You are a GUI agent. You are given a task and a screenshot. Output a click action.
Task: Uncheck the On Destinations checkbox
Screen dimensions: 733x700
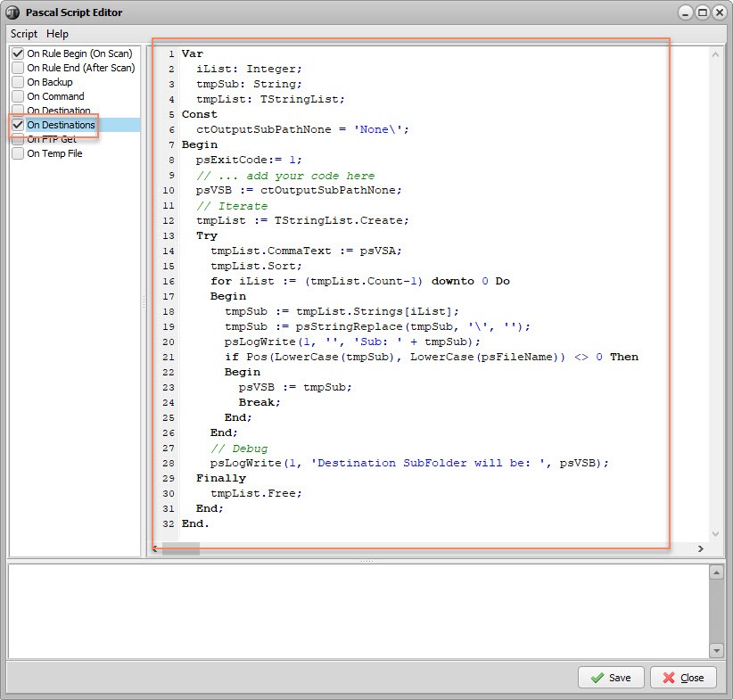pyautogui.click(x=16, y=125)
